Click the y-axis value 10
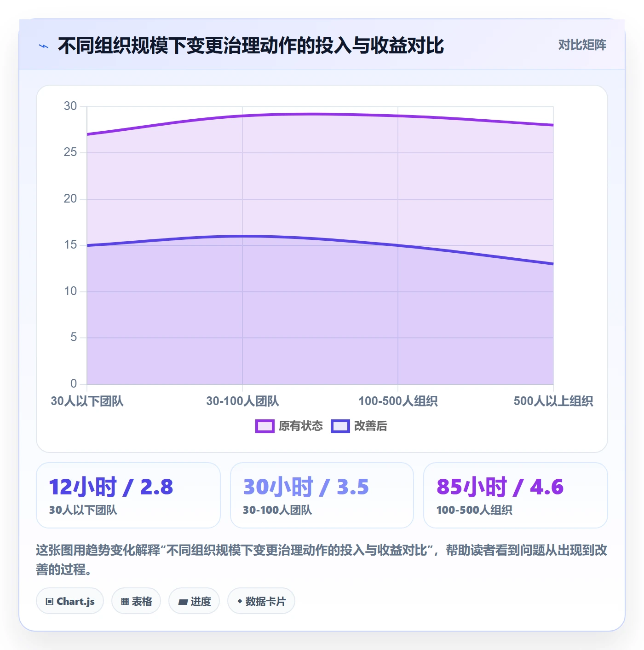644x650 pixels. point(70,291)
